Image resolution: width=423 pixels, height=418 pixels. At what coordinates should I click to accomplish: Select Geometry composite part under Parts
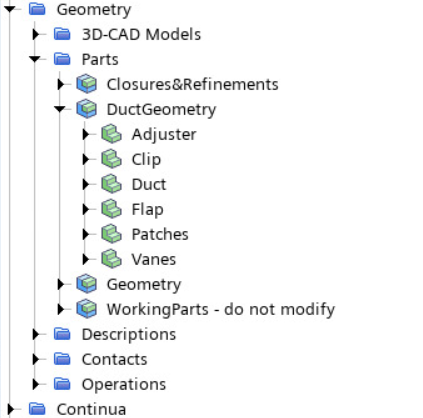click(144, 284)
